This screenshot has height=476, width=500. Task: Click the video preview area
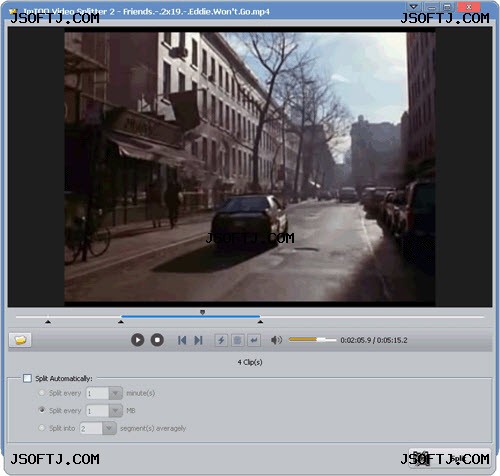pyautogui.click(x=250, y=167)
